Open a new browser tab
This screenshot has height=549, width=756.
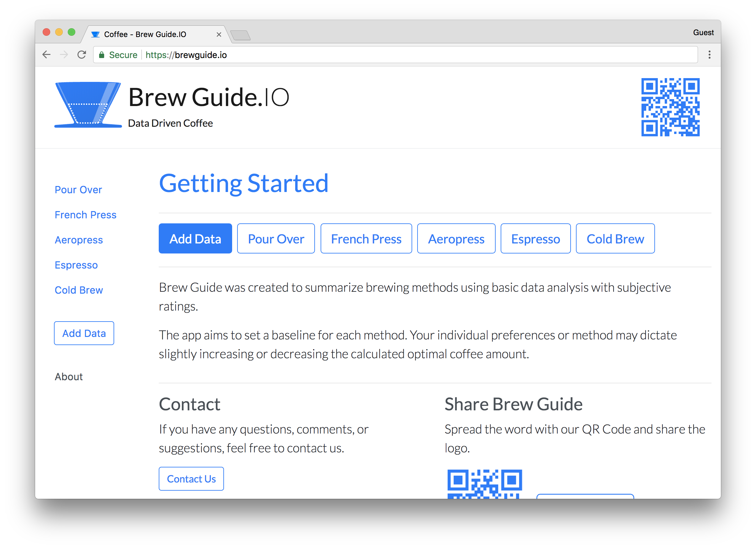tap(241, 35)
